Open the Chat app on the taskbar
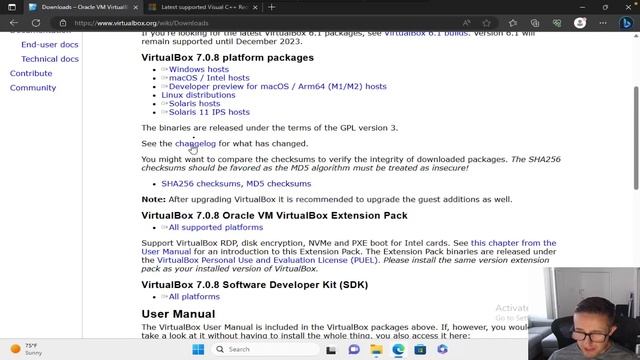The height and width of the screenshot is (360, 640). point(354,349)
